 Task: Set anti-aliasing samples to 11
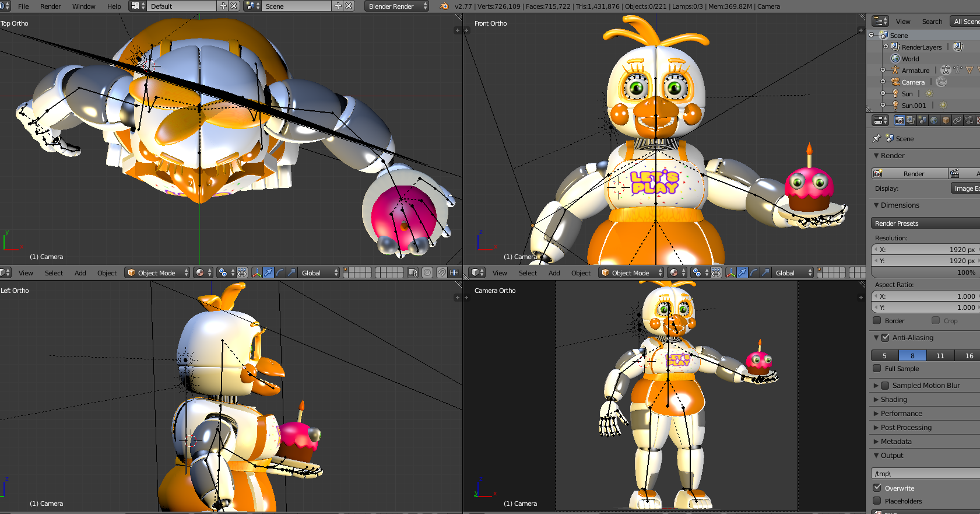point(940,355)
